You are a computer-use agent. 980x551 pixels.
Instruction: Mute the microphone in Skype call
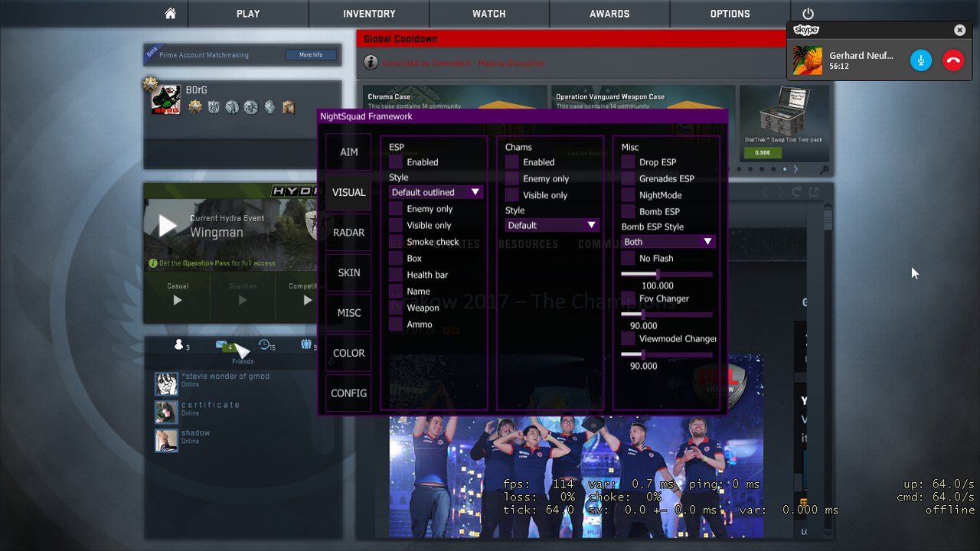pos(921,60)
